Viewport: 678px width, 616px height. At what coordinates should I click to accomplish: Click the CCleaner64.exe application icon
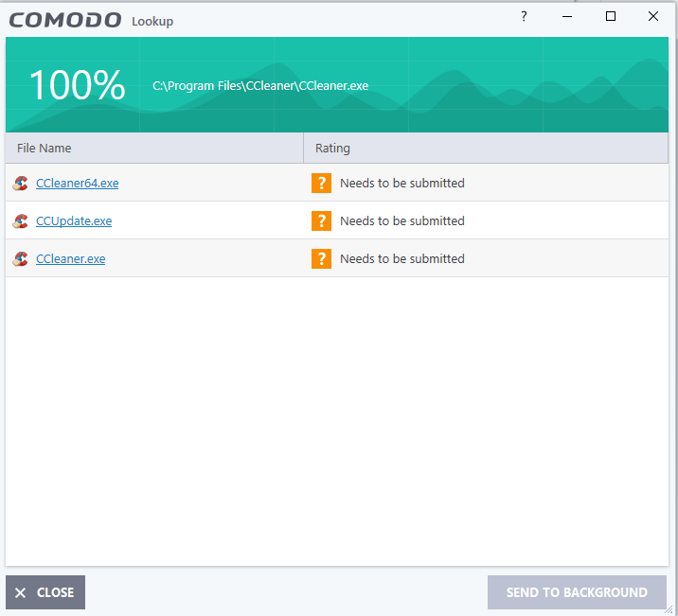pos(20,184)
